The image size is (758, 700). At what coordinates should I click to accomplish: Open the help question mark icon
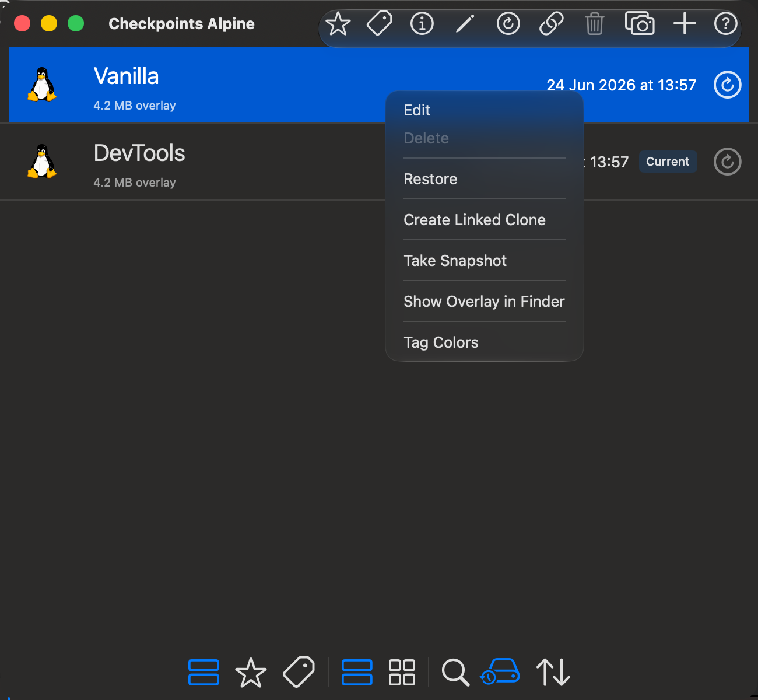[x=726, y=24]
